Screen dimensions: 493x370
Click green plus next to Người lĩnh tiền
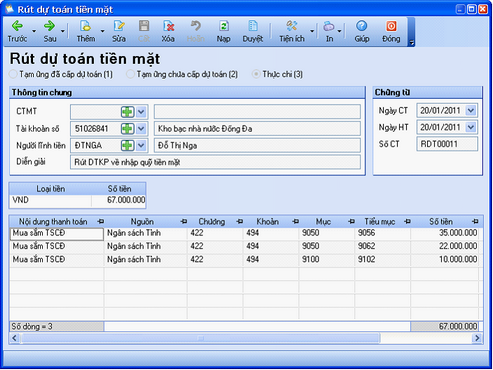point(127,145)
